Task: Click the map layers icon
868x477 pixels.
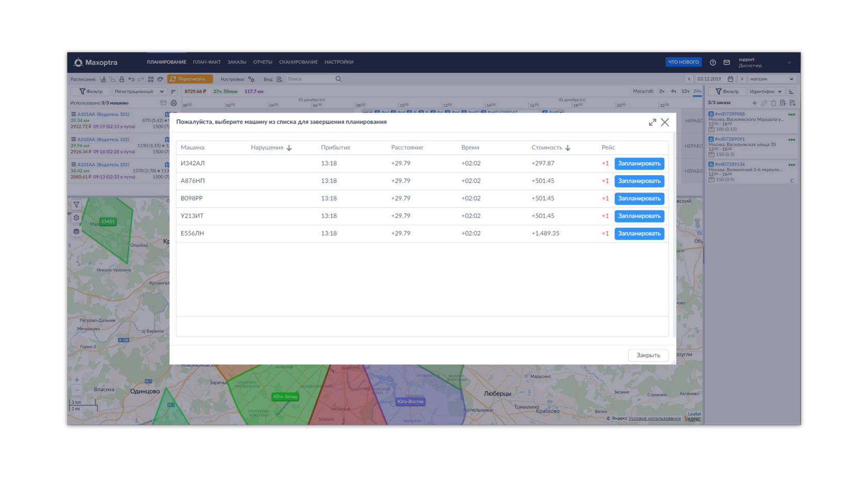Action: (x=76, y=231)
